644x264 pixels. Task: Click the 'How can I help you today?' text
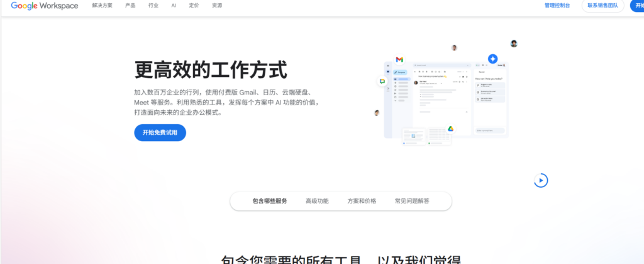tap(489, 79)
